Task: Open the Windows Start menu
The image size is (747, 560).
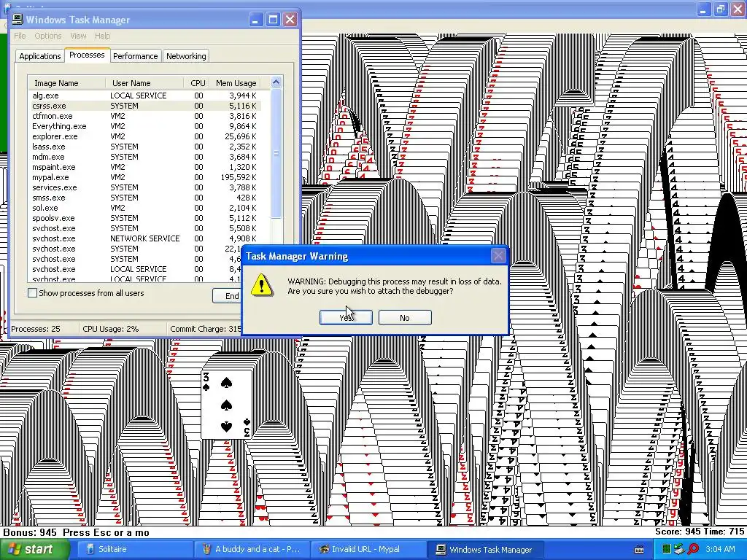Action: click(35, 549)
